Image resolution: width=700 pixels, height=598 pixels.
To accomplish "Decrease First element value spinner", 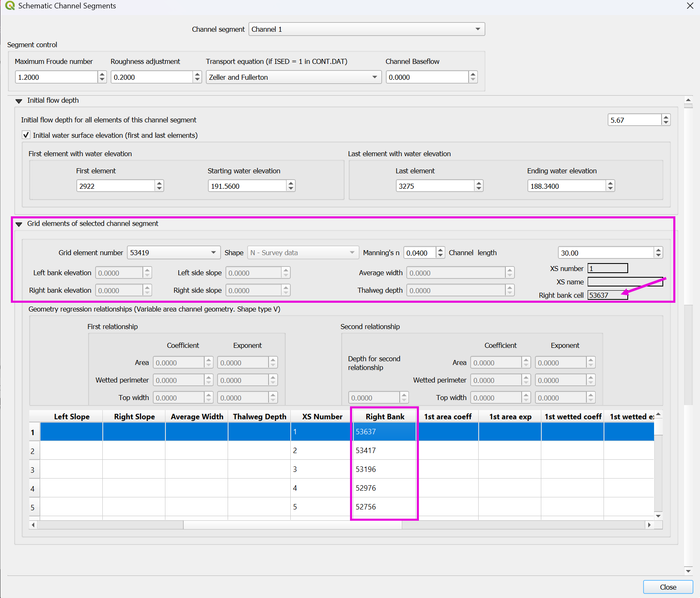I will pyautogui.click(x=159, y=189).
